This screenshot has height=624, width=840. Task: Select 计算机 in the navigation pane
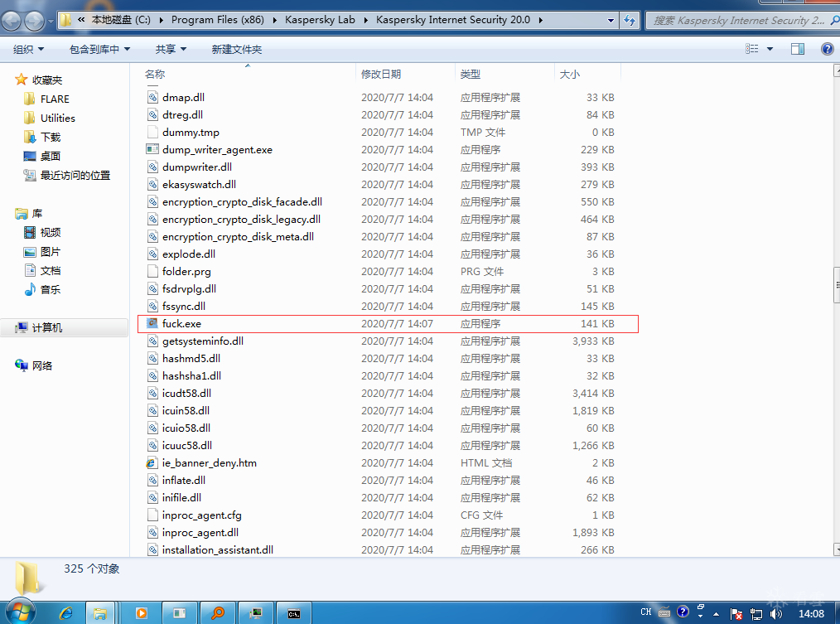pos(46,327)
